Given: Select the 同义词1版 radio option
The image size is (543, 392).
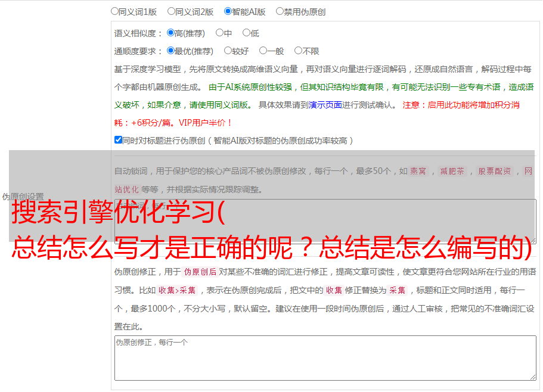Looking at the screenshot, I should point(114,11).
